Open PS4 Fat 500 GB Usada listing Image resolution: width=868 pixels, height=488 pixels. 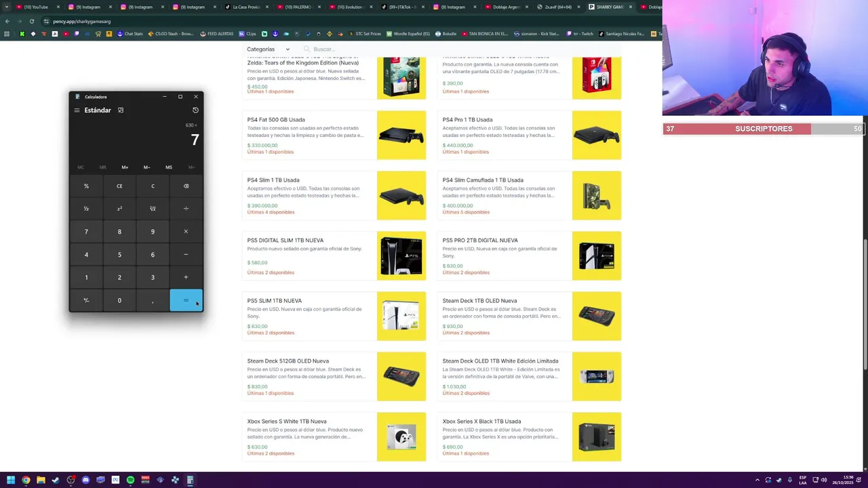pos(334,136)
